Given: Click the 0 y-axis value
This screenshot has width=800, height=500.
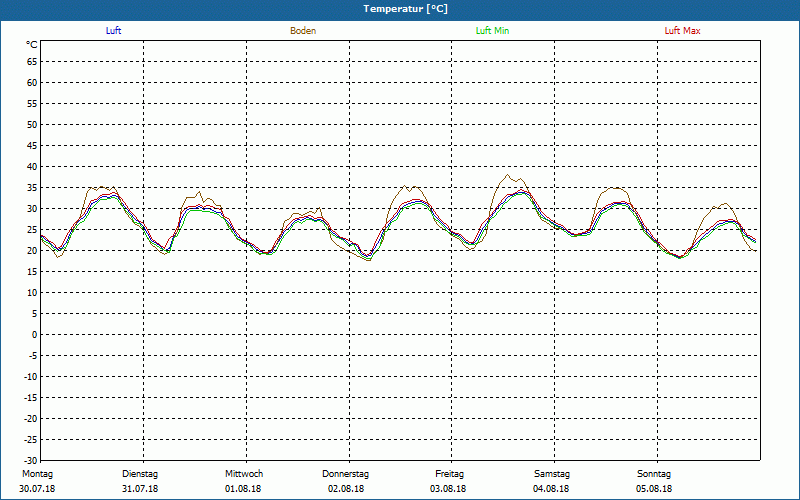Looking at the screenshot, I should click(x=35, y=335).
